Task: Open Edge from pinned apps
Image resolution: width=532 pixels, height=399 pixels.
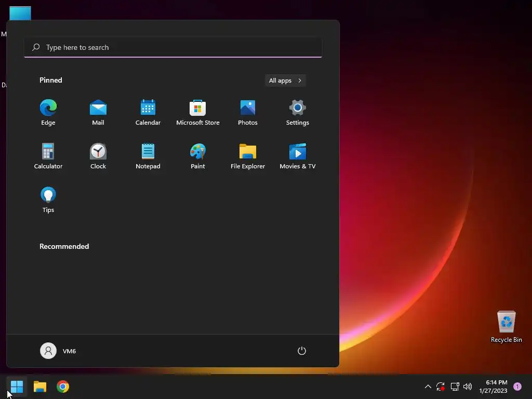Action: point(48,113)
